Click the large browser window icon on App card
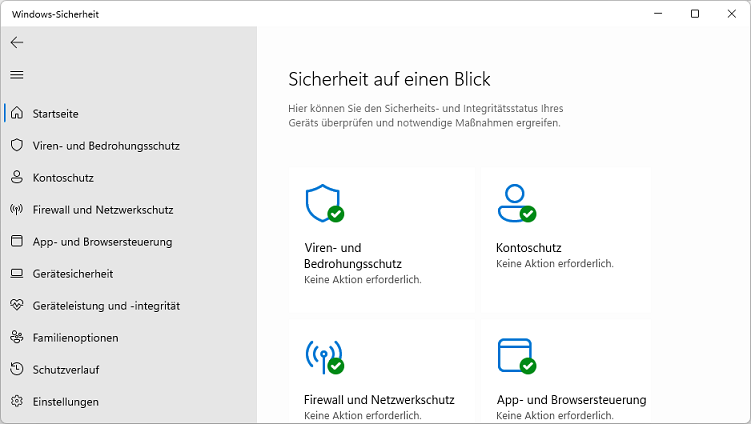The height and width of the screenshot is (424, 751). [516, 356]
